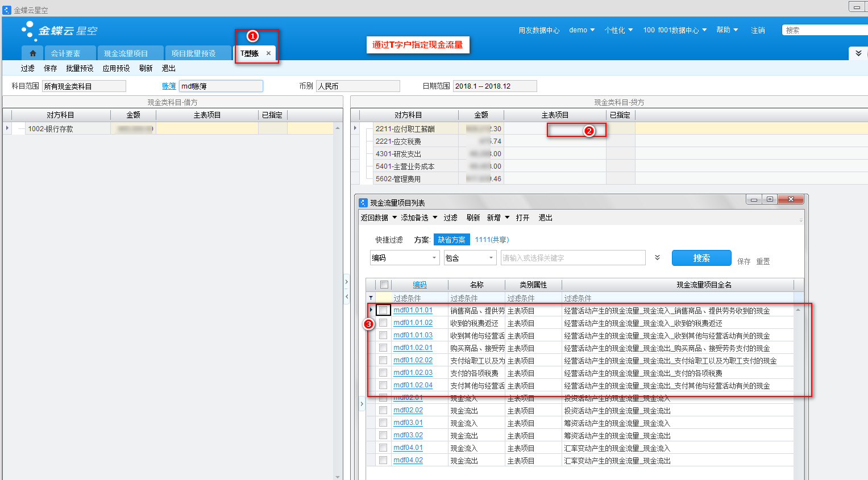The width and height of the screenshot is (868, 480).
Task: Select checkbox for mdf02.02 现金流出
Action: point(383,410)
